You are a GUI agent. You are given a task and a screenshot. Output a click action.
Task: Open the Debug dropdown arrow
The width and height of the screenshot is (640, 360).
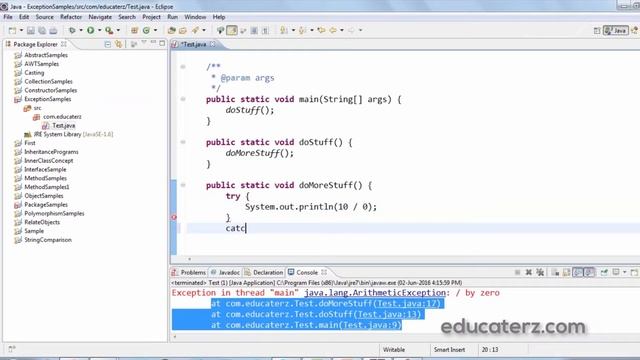tap(81, 30)
